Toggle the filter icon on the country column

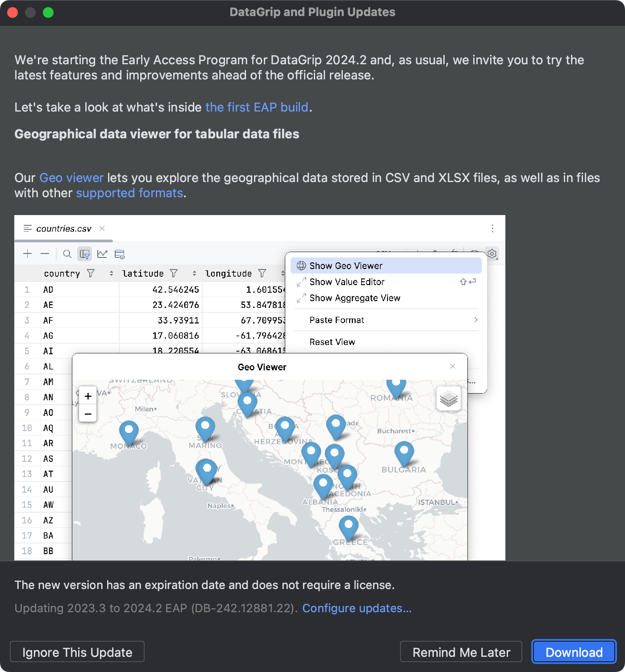(x=91, y=273)
